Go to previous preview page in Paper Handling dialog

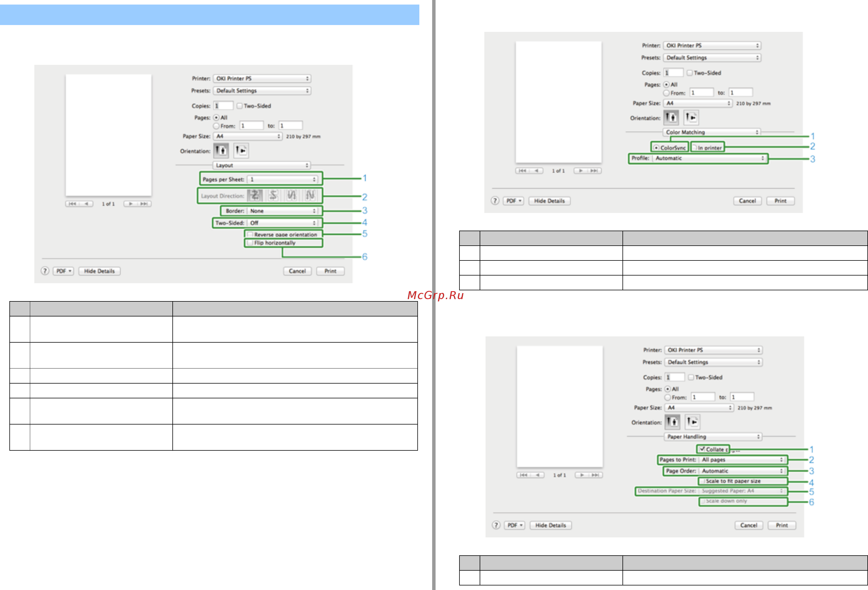pos(537,475)
